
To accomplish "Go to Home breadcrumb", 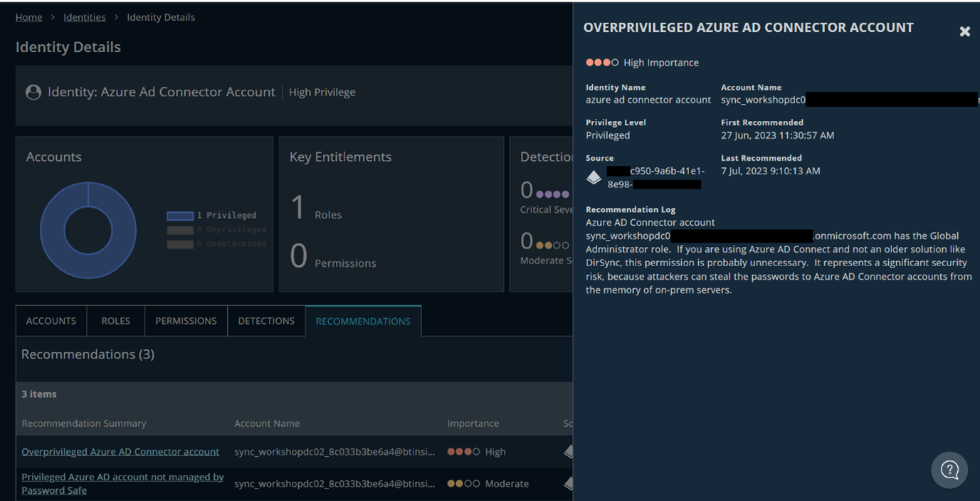I will click(28, 17).
